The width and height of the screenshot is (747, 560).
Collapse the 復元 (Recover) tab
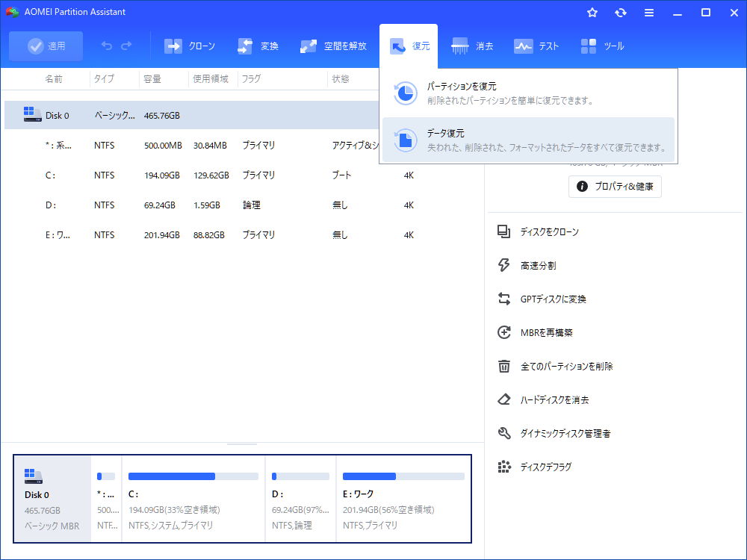coord(409,46)
